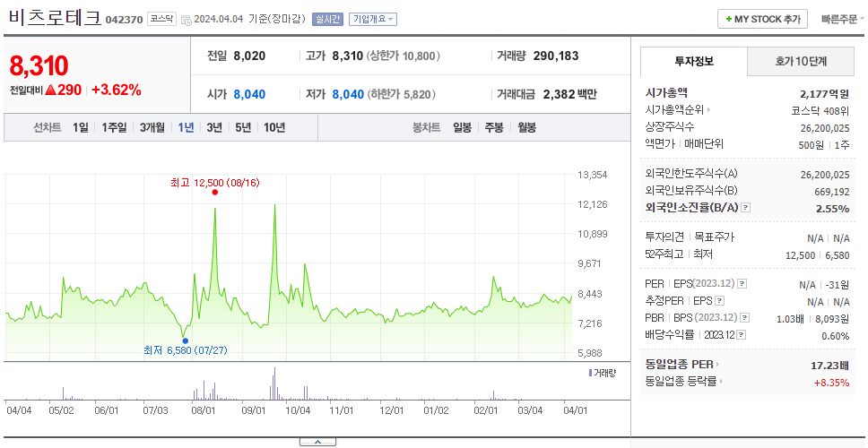Click the 코스닥 408위 rank value

coord(820,110)
